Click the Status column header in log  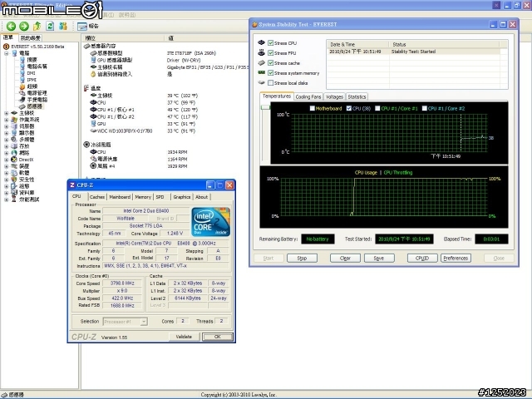coord(444,44)
